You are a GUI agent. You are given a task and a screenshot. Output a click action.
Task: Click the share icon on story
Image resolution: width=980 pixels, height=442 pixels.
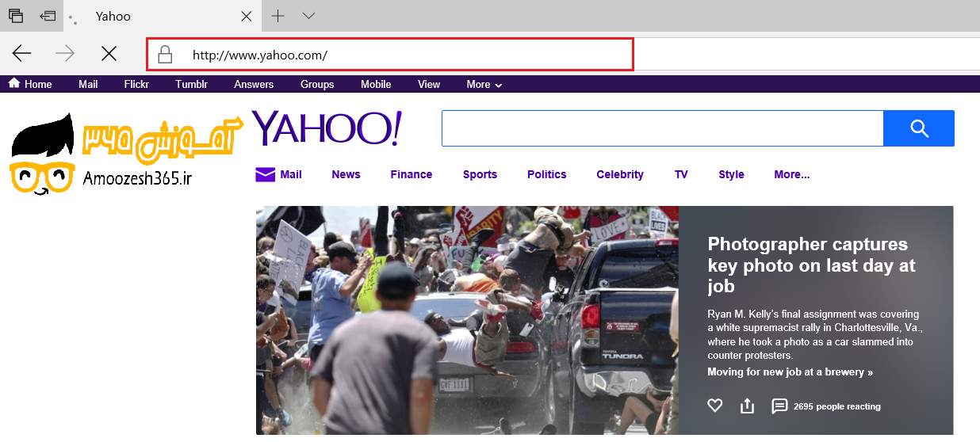click(x=747, y=406)
